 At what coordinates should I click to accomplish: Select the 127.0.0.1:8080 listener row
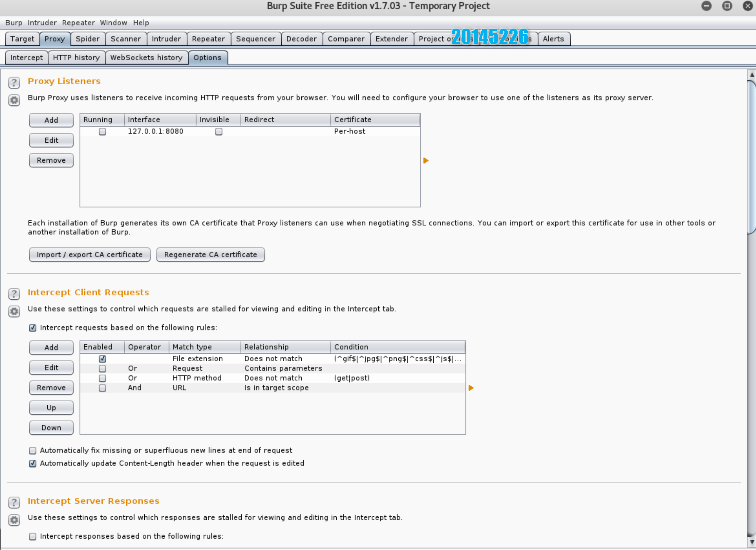click(x=250, y=131)
